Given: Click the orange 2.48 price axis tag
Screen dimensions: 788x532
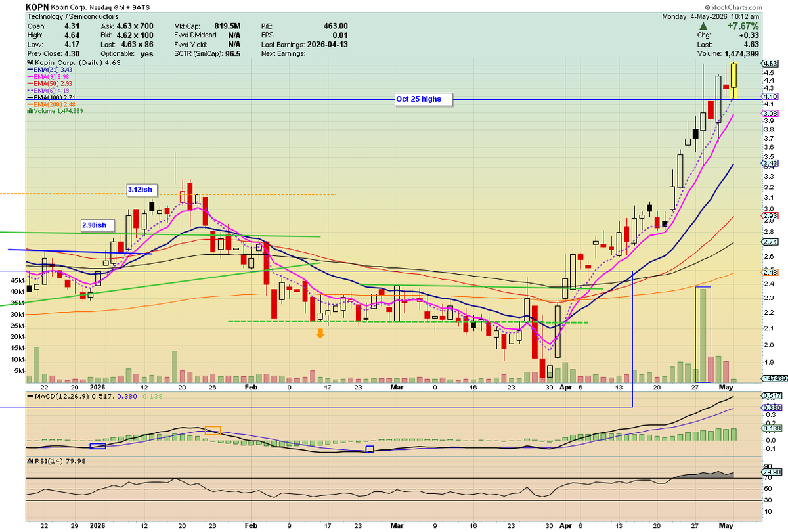Looking at the screenshot, I should click(770, 273).
